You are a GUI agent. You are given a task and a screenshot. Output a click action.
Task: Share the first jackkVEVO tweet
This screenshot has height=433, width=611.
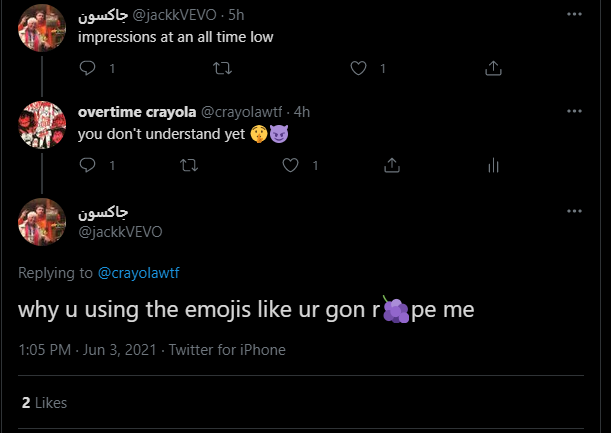[x=493, y=68]
